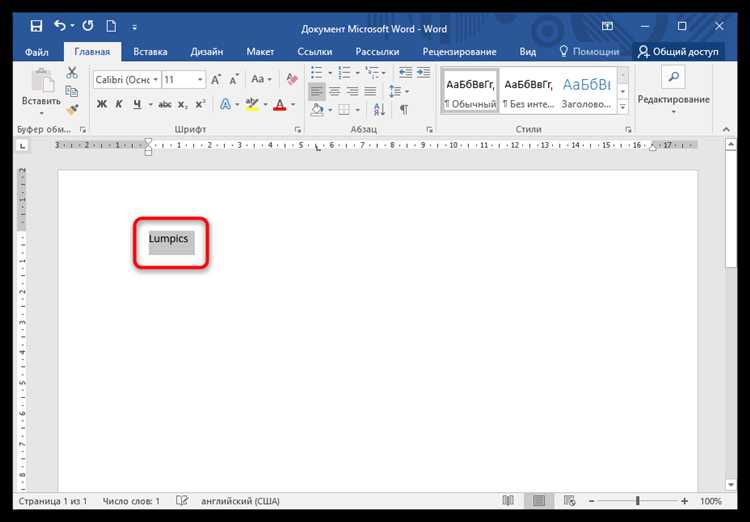750x522 pixels.
Task: Toggle strikethrough (abc) formatting
Action: [x=163, y=105]
